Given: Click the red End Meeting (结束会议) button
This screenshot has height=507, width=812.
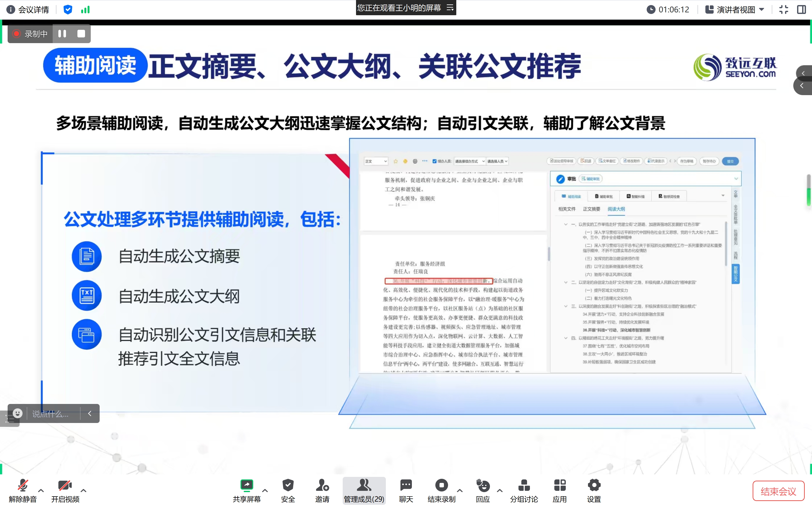Looking at the screenshot, I should 778,491.
